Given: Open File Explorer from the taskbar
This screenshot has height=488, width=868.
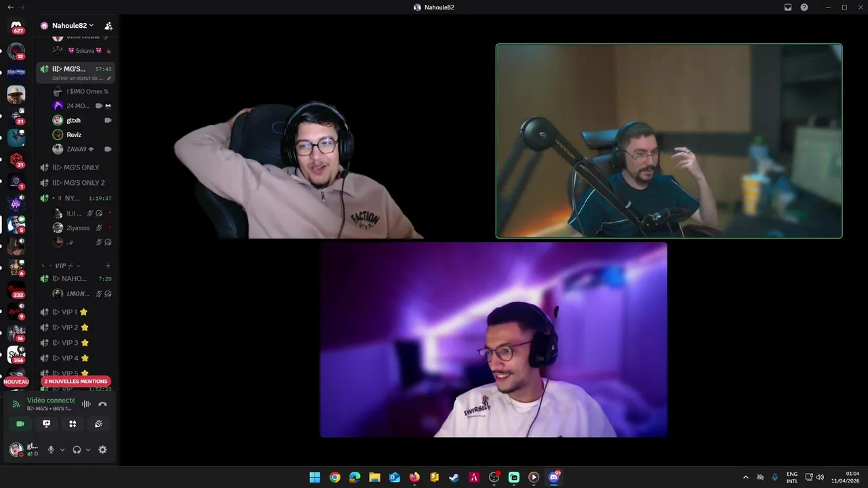Looking at the screenshot, I should (374, 477).
